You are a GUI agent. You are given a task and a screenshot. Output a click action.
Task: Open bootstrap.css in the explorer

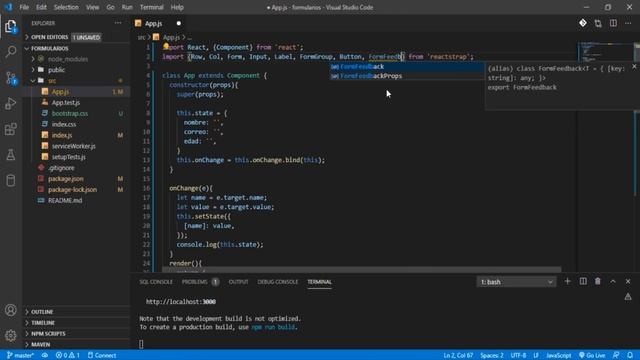[76, 113]
